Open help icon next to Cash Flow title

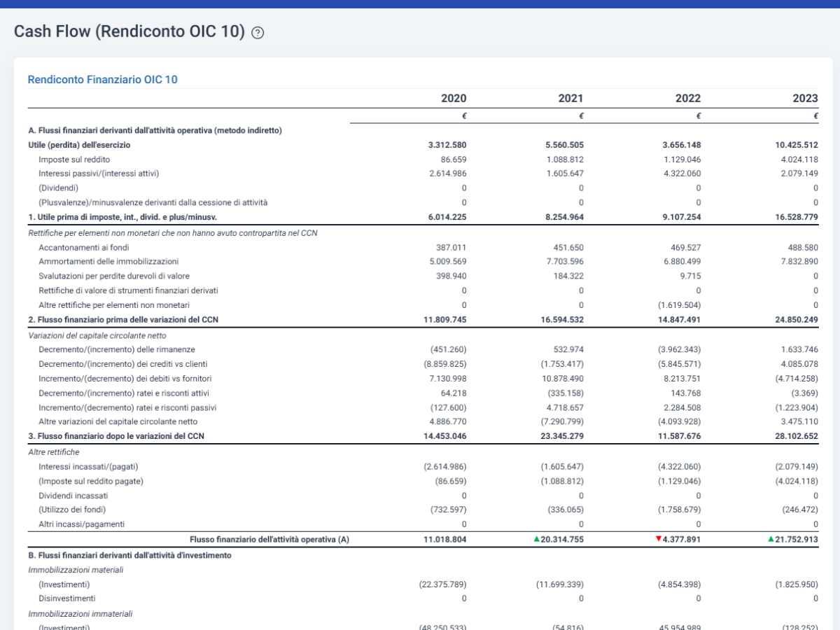258,33
